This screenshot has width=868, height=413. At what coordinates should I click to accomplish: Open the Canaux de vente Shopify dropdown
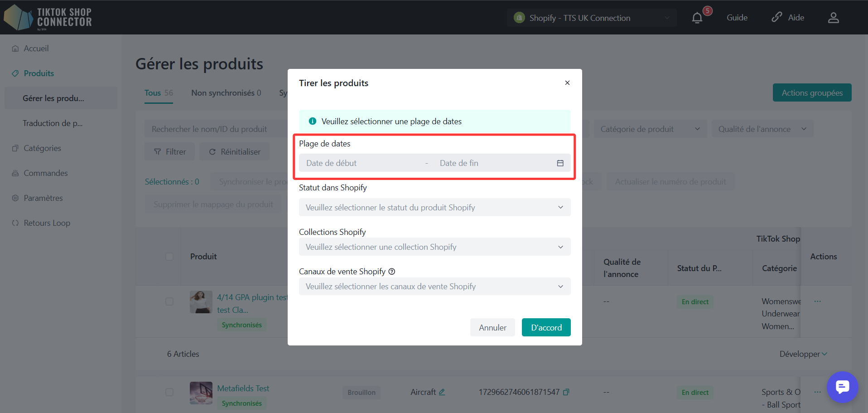(434, 287)
